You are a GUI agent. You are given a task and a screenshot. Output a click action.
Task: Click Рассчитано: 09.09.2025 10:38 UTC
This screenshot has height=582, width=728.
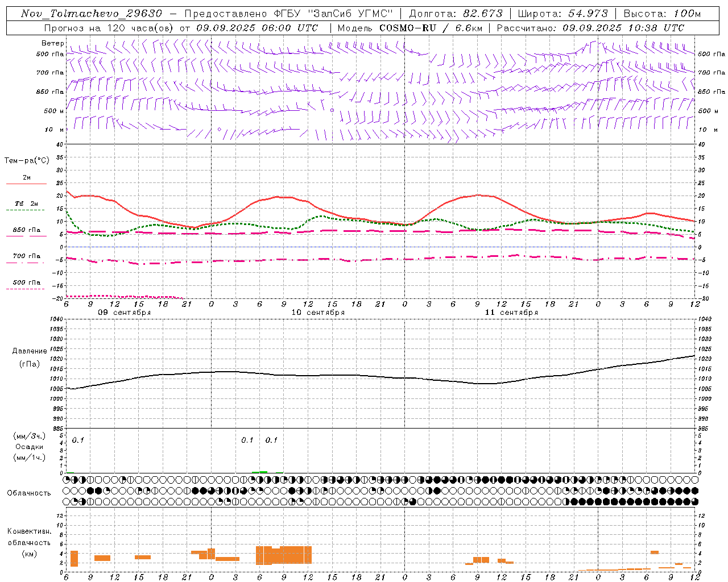coord(590,28)
